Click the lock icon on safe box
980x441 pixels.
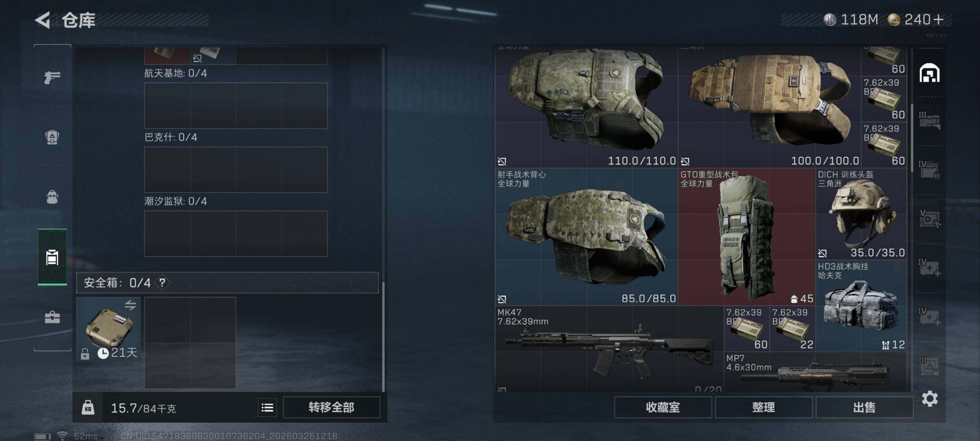(x=85, y=354)
